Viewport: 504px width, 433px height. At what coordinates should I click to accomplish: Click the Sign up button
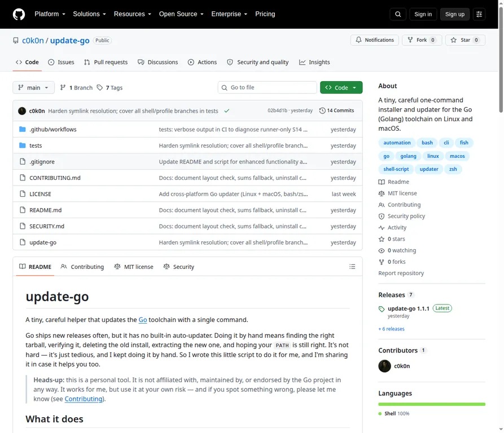pos(454,14)
